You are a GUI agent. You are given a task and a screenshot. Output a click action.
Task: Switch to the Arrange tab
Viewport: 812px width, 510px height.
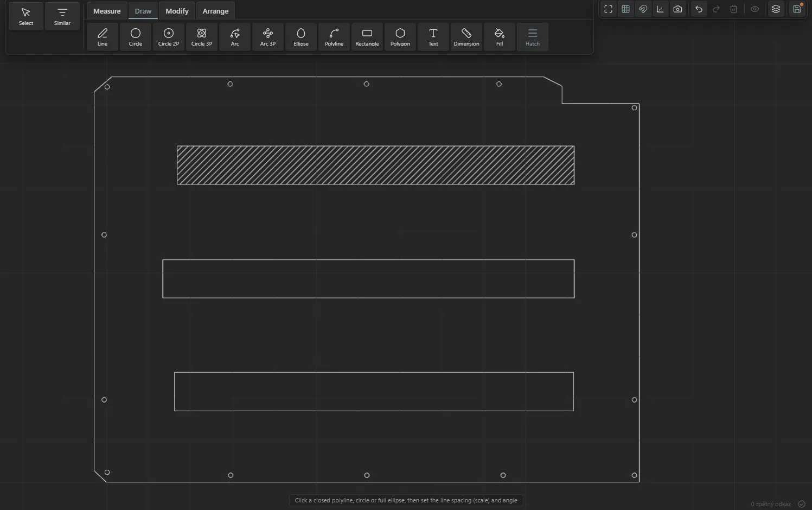coord(215,11)
